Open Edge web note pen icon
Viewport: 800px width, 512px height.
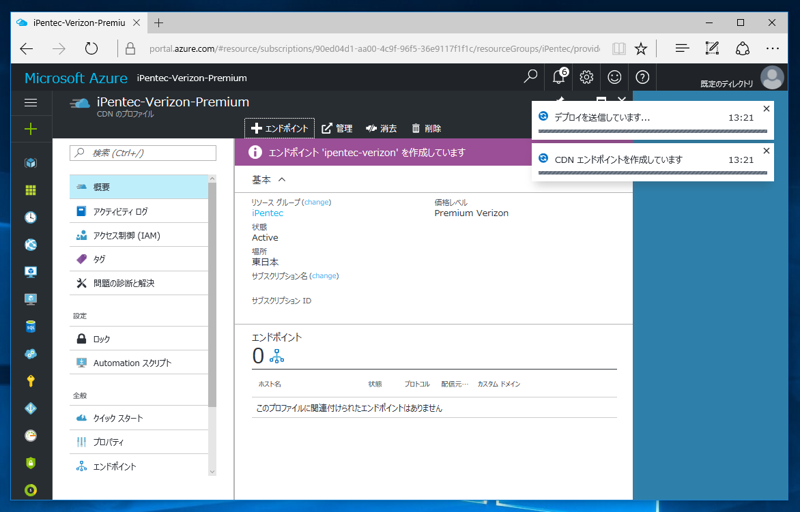pyautogui.click(x=712, y=48)
